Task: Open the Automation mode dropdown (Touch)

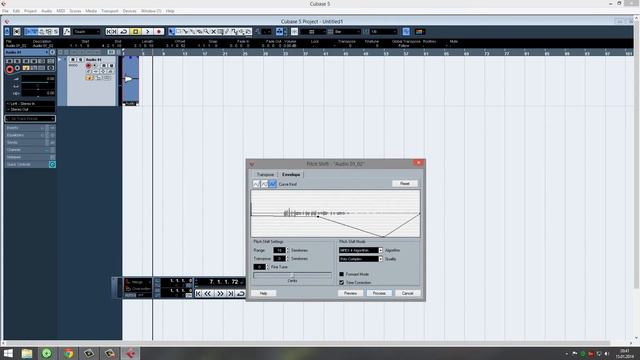Action: pos(87,32)
